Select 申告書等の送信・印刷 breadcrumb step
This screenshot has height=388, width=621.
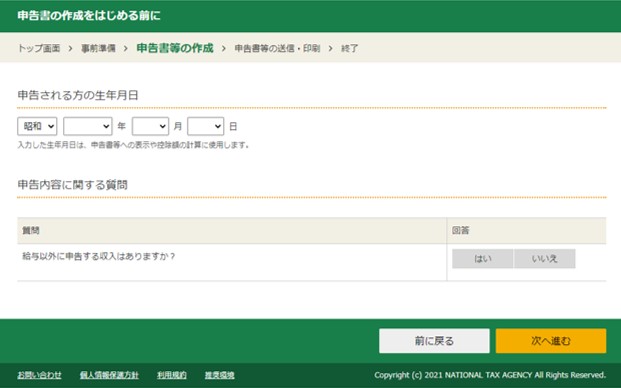pos(277,48)
